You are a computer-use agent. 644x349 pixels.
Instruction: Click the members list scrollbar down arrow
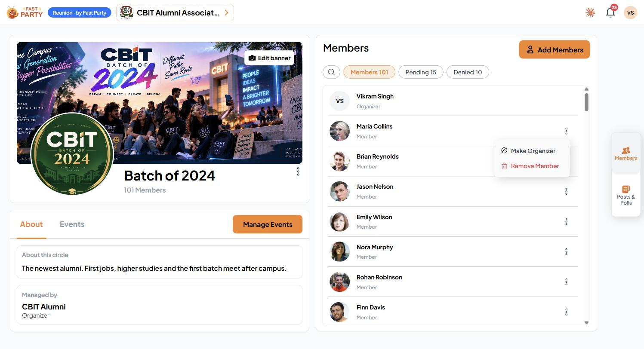[x=586, y=323]
